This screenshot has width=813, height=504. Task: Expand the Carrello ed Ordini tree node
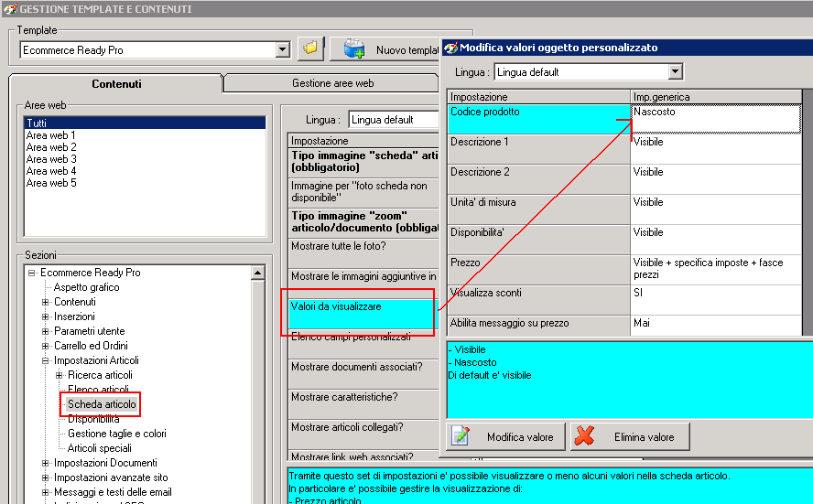click(x=45, y=346)
